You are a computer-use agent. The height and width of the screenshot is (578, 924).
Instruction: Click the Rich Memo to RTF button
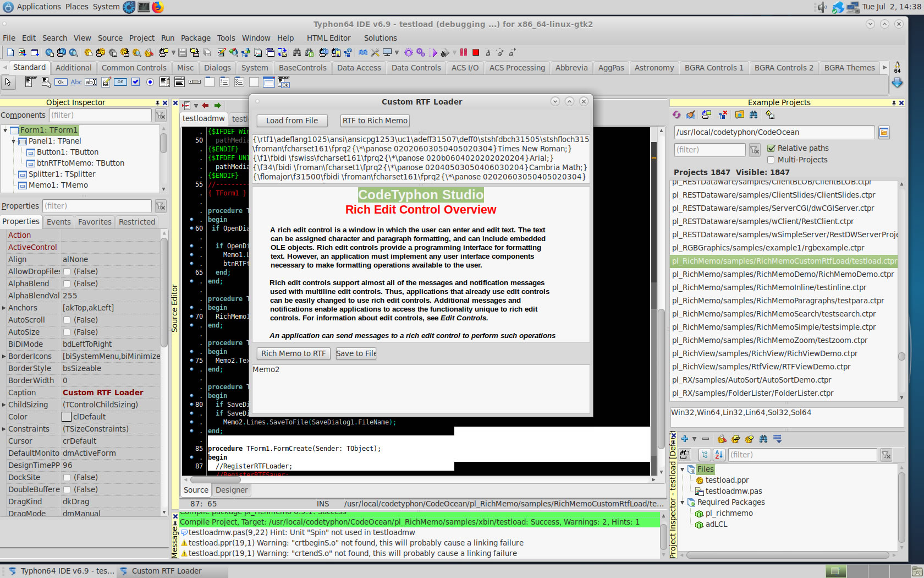[x=294, y=353]
